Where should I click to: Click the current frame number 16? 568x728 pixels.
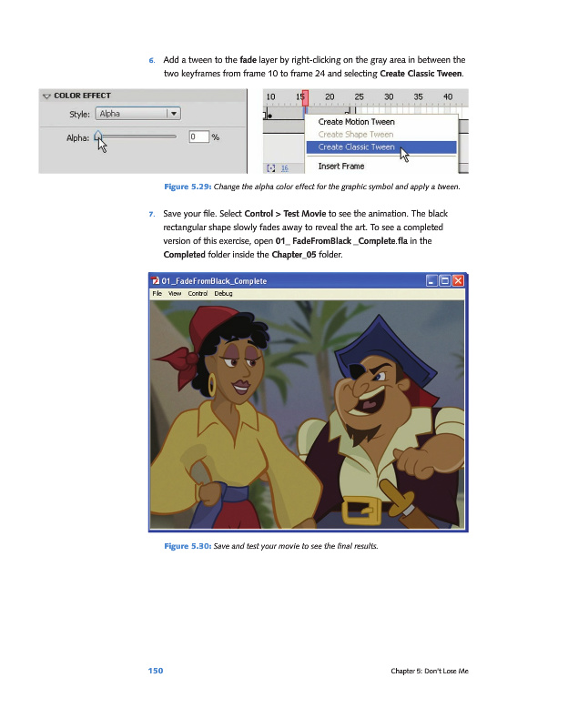point(283,167)
